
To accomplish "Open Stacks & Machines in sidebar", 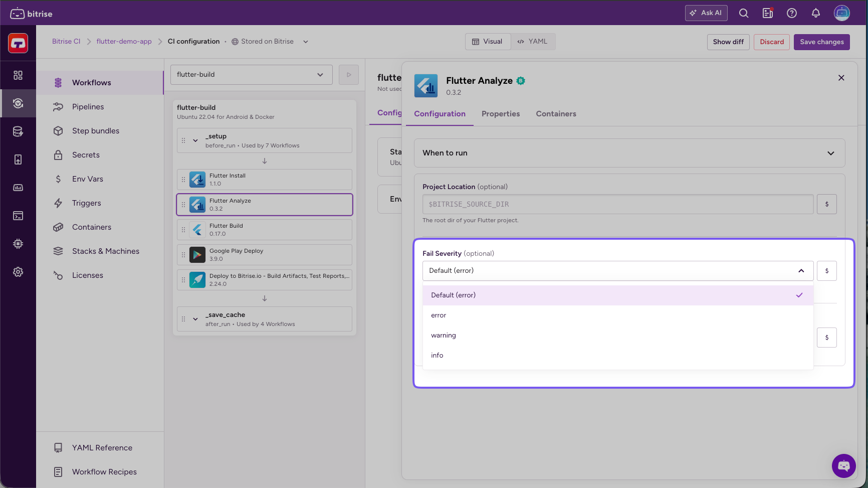I will (x=100, y=251).
